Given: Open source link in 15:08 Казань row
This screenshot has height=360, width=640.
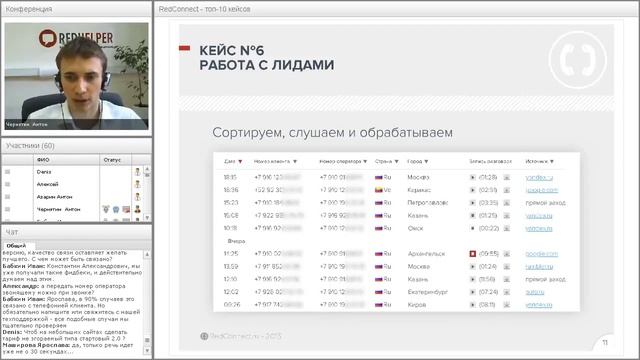Looking at the screenshot, I should pos(539,216).
